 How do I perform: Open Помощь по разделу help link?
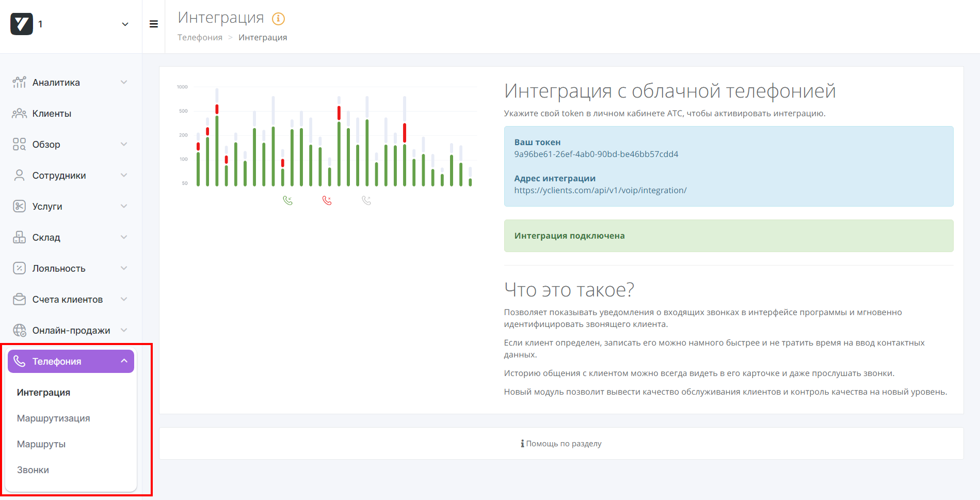[x=561, y=444]
